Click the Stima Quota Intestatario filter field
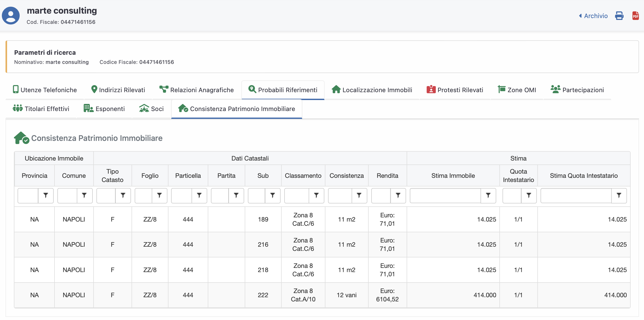Screen dimensions: 644x320 (x=576, y=195)
